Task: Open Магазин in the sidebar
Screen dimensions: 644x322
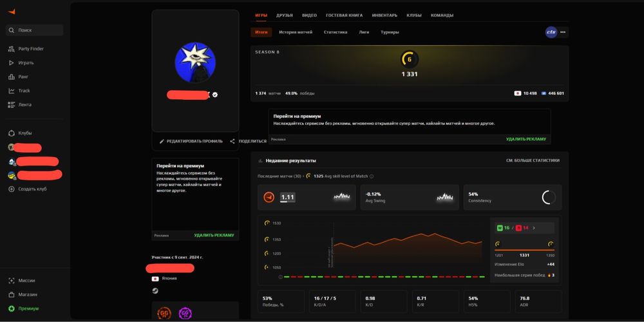Action: (22, 294)
